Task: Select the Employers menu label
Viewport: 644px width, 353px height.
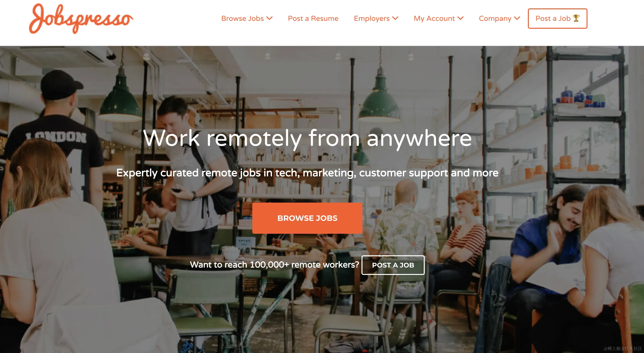Action: (372, 18)
